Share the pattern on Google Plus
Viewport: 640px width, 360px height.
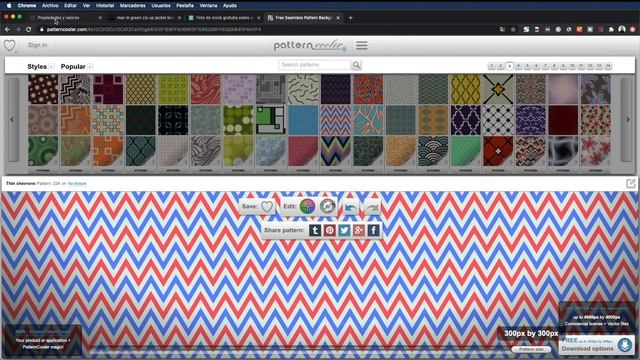[x=359, y=230]
